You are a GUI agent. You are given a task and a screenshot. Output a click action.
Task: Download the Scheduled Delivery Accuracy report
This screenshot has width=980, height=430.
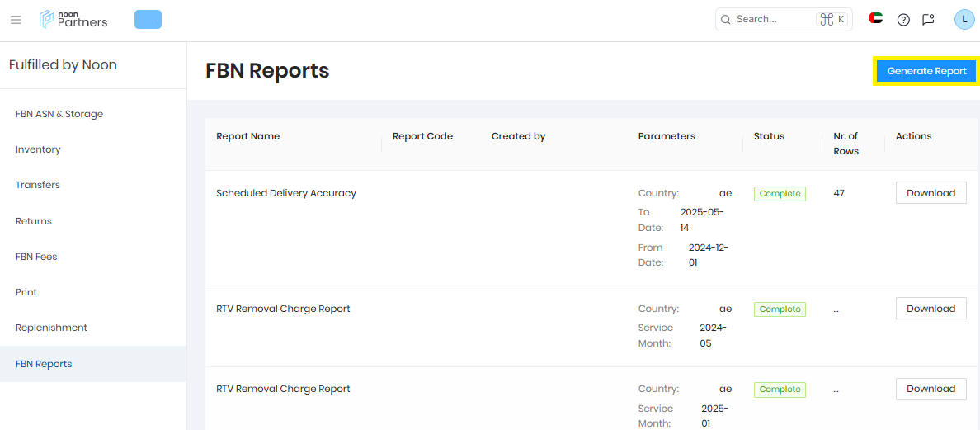point(931,193)
